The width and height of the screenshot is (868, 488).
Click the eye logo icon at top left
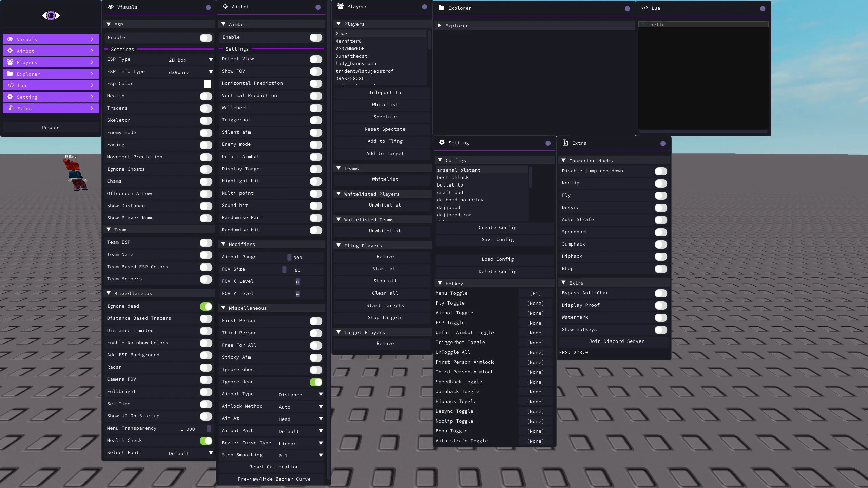coord(51,15)
